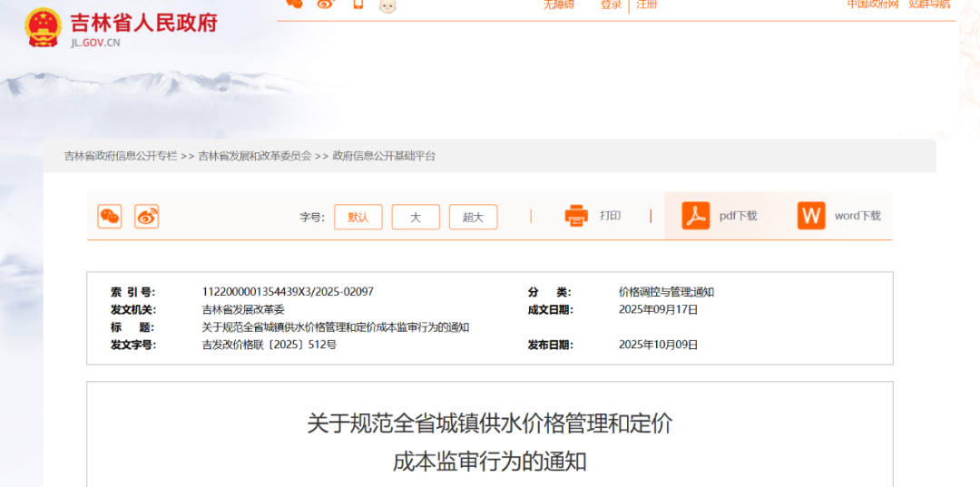Set font size to 大
This screenshot has width=980, height=487.
(x=416, y=217)
